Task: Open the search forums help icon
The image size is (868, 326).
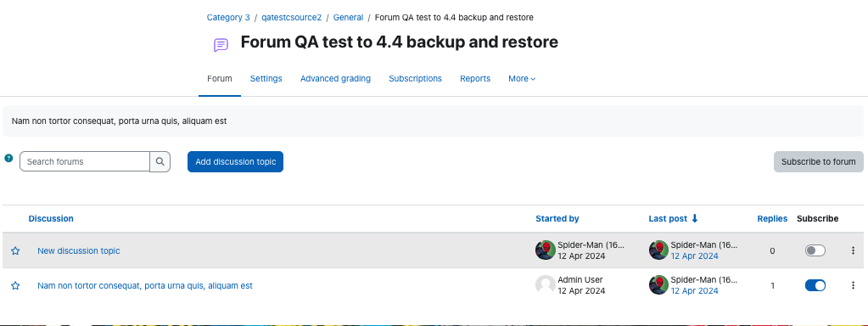Action: click(x=8, y=158)
